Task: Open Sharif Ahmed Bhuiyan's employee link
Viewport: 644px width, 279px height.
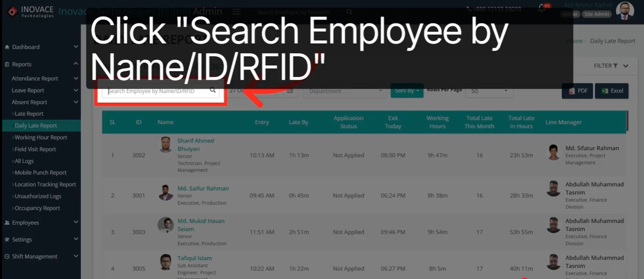Action: [195, 144]
